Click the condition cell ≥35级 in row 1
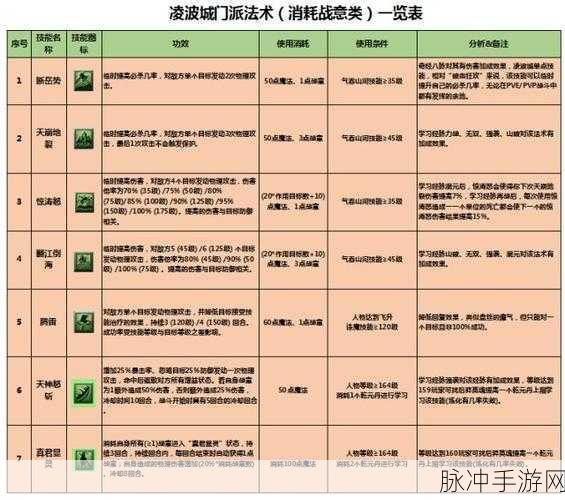 [x=372, y=81]
